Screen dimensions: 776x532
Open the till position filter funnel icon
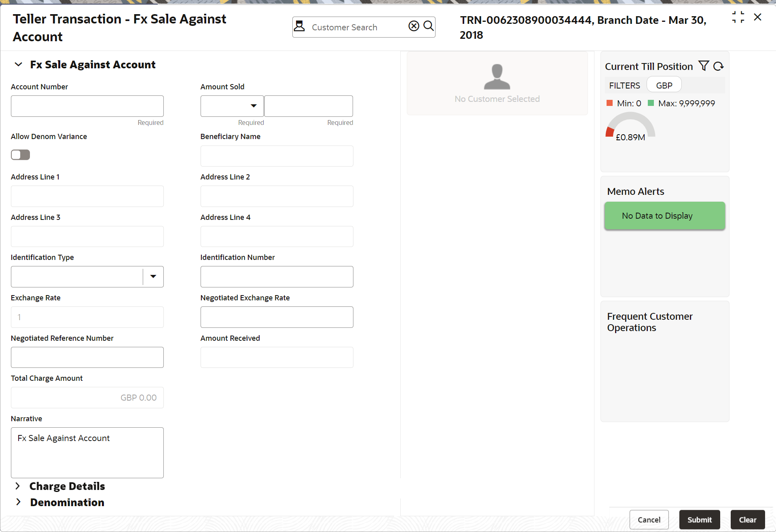[704, 66]
